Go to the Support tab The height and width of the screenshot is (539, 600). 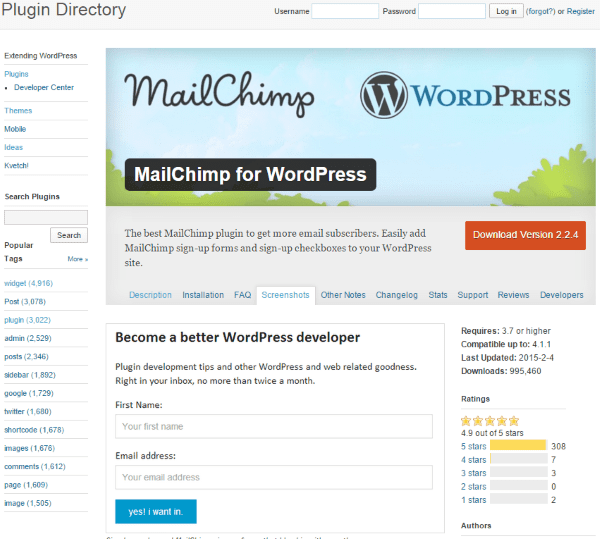click(x=473, y=295)
